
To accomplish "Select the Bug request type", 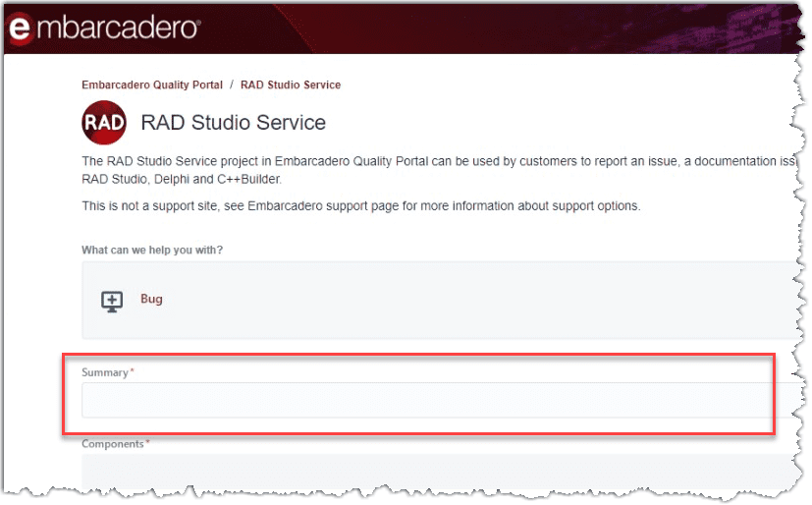I will pyautogui.click(x=151, y=300).
